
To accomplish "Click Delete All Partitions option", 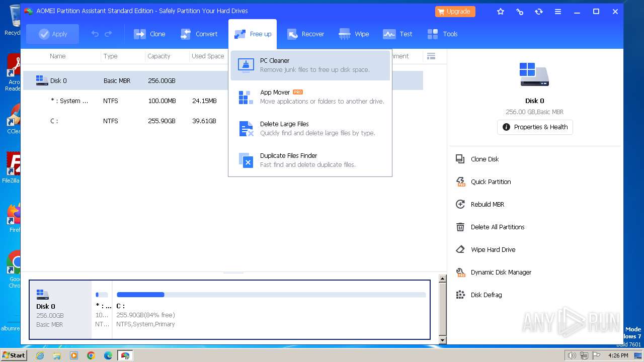I will tap(498, 227).
